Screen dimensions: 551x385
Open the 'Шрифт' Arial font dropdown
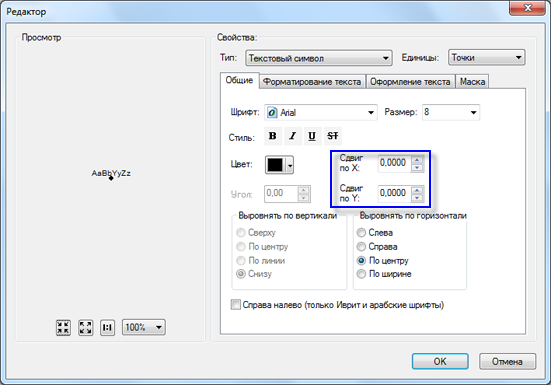click(x=321, y=112)
